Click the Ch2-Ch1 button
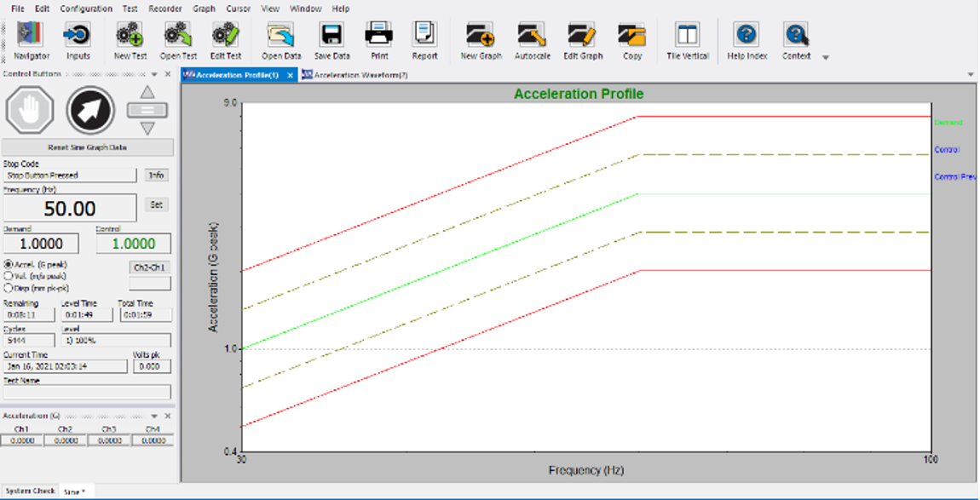Screen dimensions: 980x500 [149, 267]
